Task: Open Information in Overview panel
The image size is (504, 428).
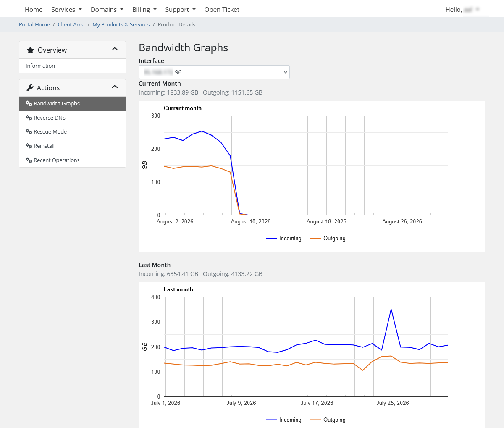Action: (x=72, y=66)
